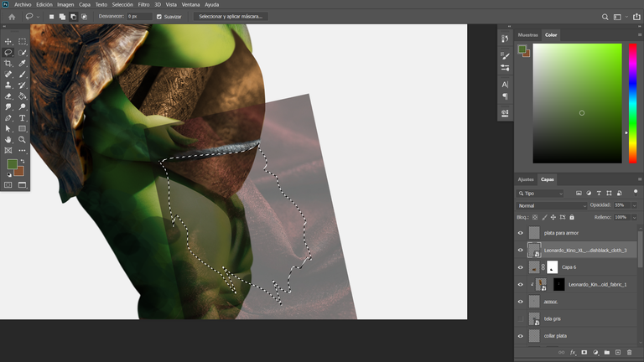Select the Eraser tool

pyautogui.click(x=8, y=96)
